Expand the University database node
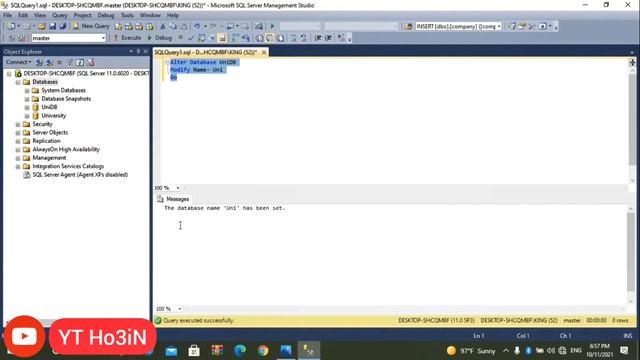 27,116
